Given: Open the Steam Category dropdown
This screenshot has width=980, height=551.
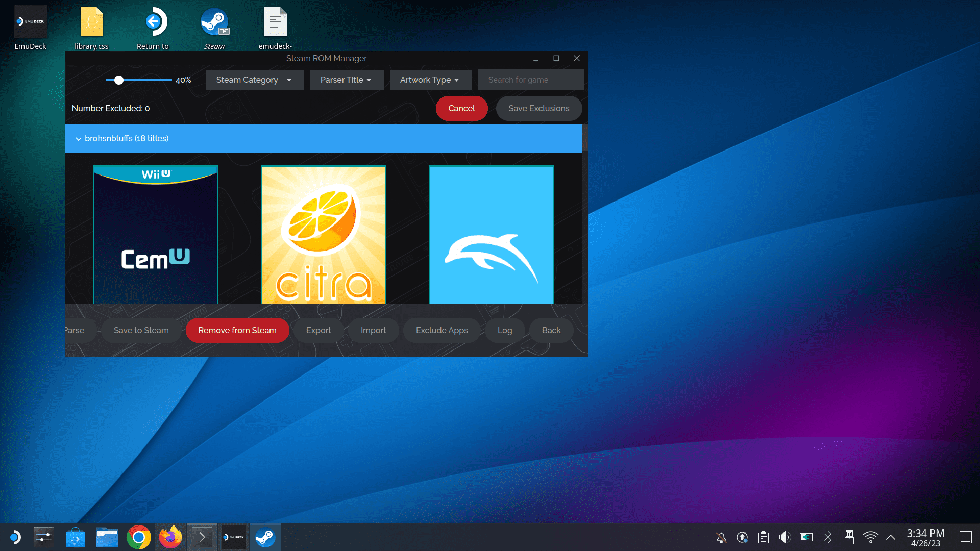Looking at the screenshot, I should point(255,80).
